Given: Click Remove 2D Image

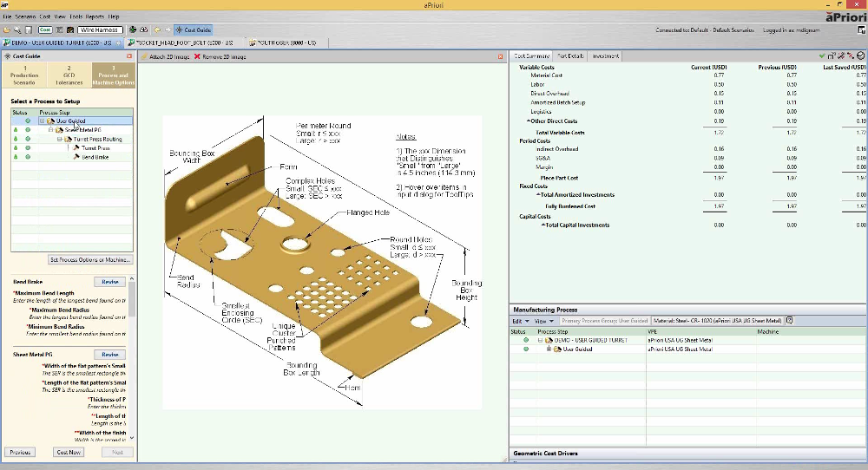Looking at the screenshot, I should point(220,56).
